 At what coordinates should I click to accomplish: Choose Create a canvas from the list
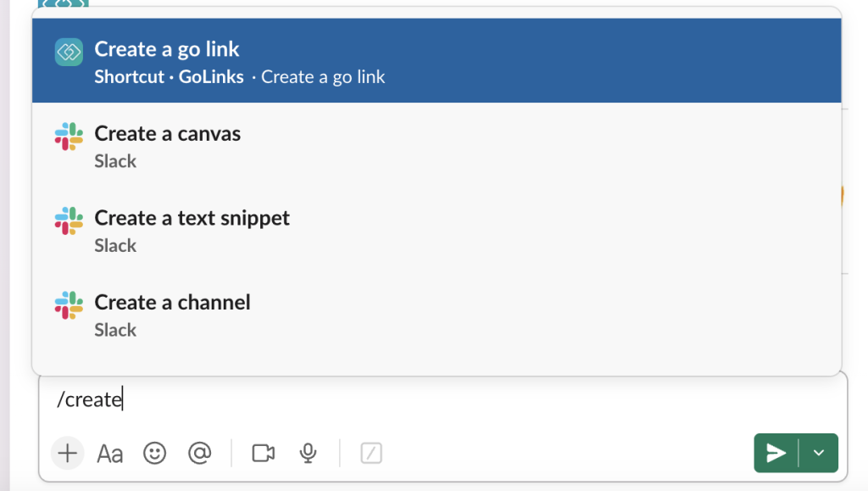[437, 145]
